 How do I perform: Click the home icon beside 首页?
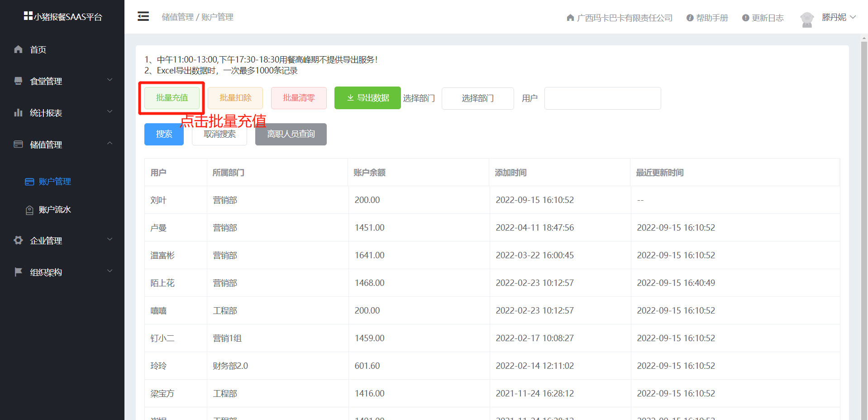click(18, 49)
